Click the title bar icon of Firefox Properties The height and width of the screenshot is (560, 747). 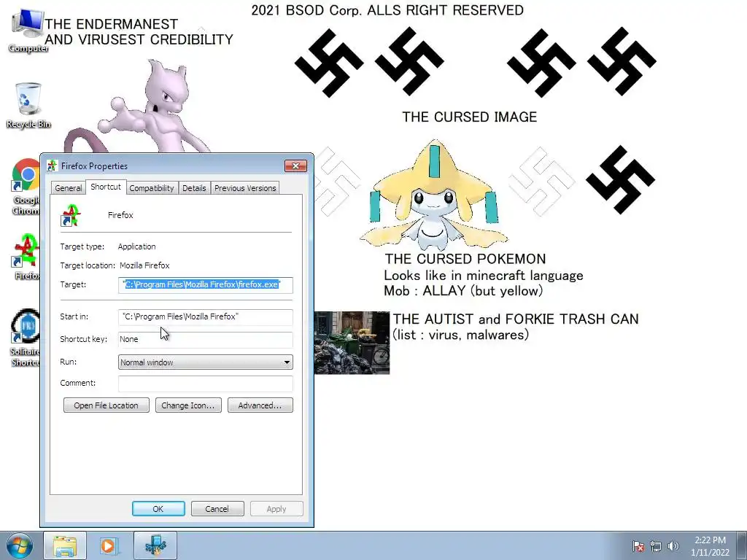(x=53, y=166)
